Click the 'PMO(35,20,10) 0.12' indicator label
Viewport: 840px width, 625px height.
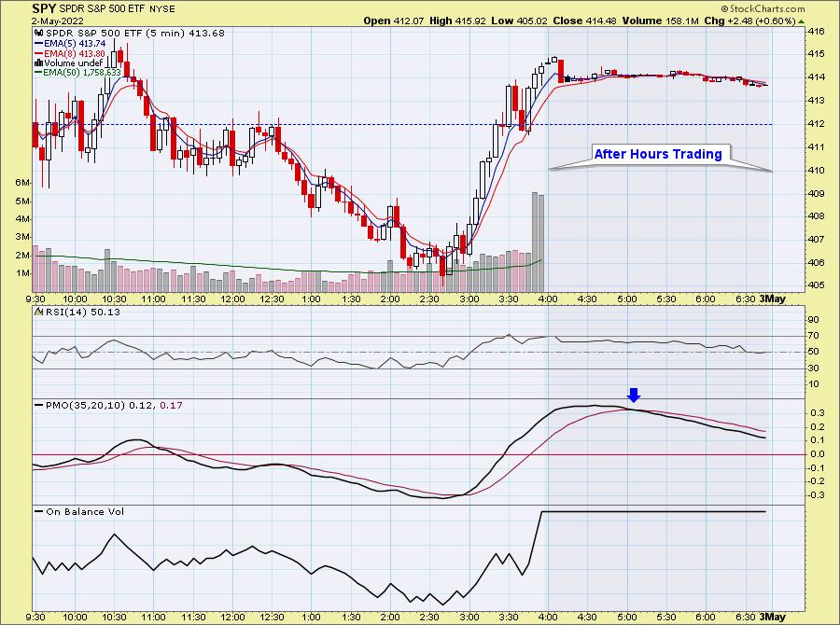pyautogui.click(x=100, y=406)
